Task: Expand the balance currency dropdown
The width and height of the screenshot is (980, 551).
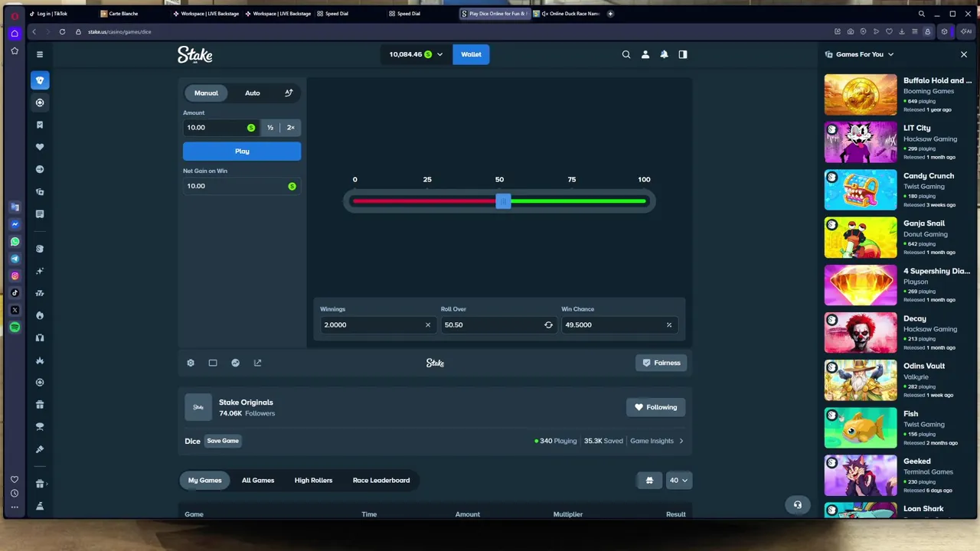Action: tap(439, 54)
